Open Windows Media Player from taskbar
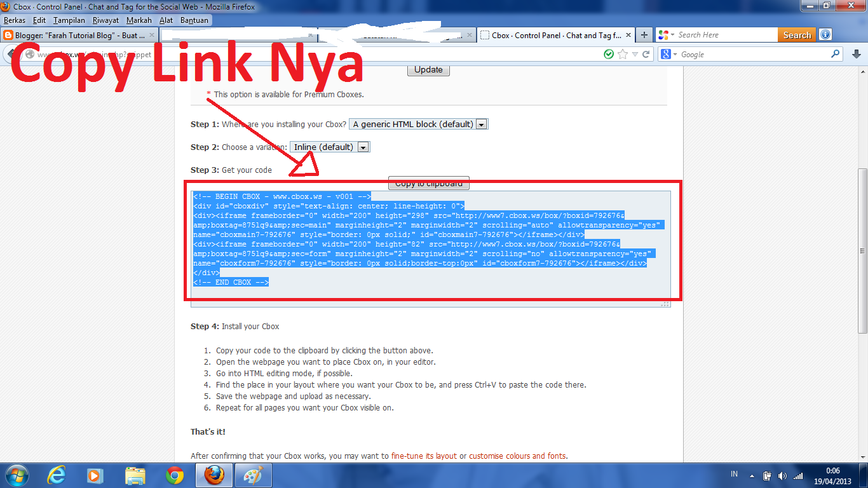The image size is (868, 488). pyautogui.click(x=95, y=475)
